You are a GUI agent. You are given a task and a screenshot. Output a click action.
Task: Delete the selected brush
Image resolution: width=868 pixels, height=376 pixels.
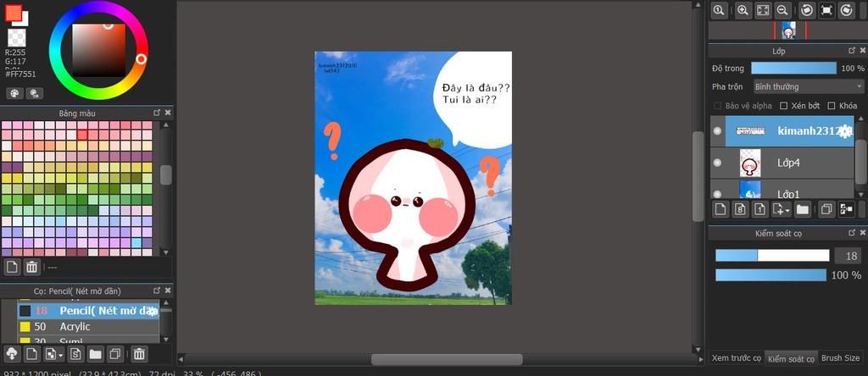(140, 353)
